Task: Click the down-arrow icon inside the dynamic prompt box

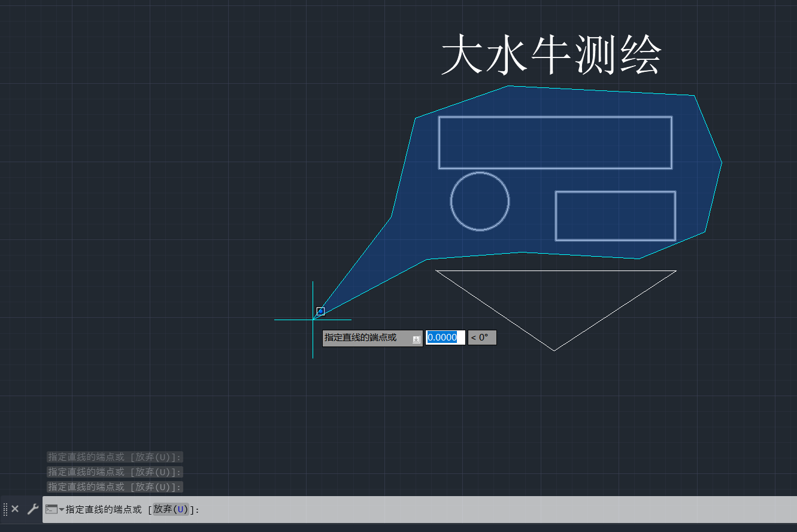Action: coord(416,339)
